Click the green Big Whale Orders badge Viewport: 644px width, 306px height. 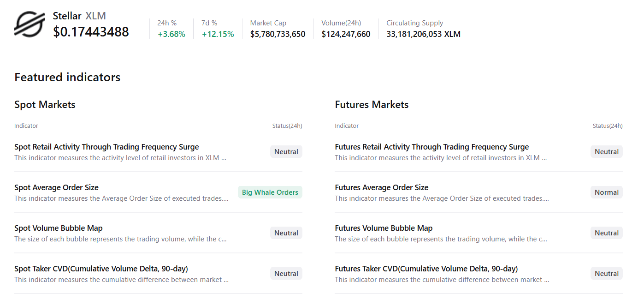270,192
